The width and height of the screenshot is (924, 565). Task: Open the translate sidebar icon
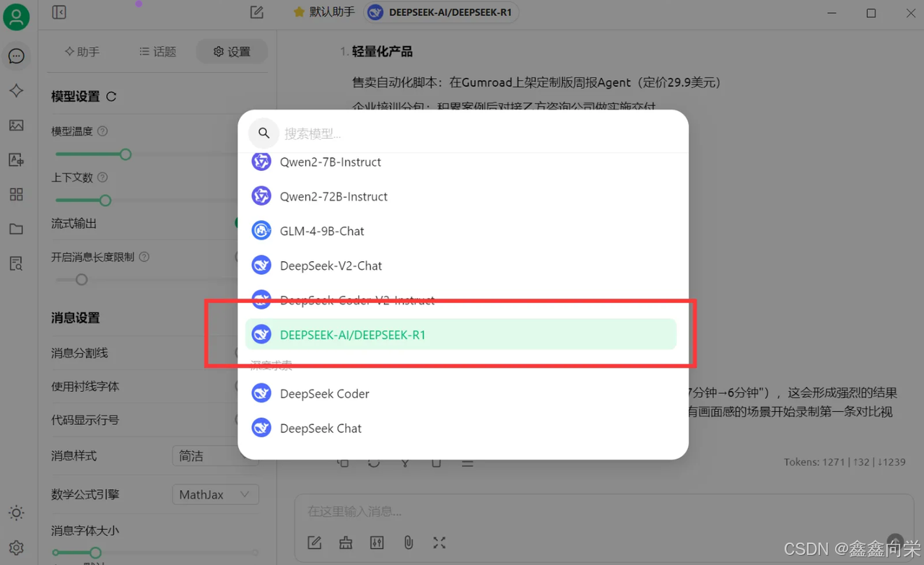16,160
